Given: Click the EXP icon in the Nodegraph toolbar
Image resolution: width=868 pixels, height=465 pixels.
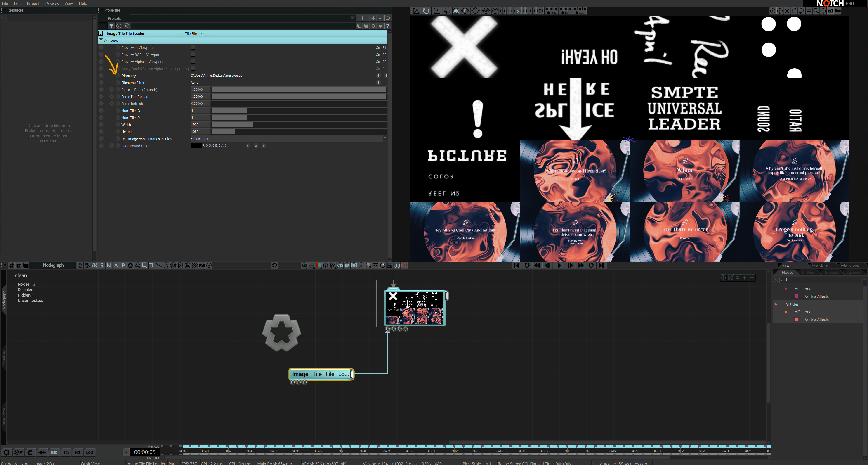Looking at the screenshot, I should click(x=180, y=265).
